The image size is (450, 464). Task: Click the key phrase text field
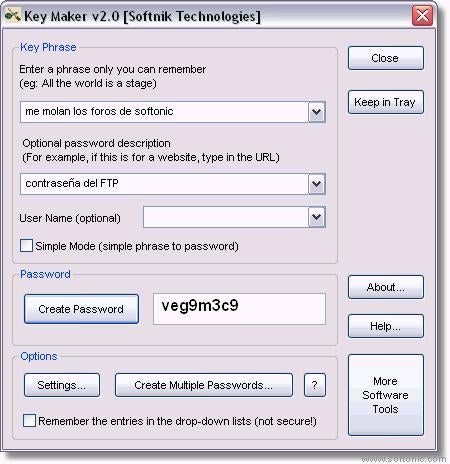164,112
